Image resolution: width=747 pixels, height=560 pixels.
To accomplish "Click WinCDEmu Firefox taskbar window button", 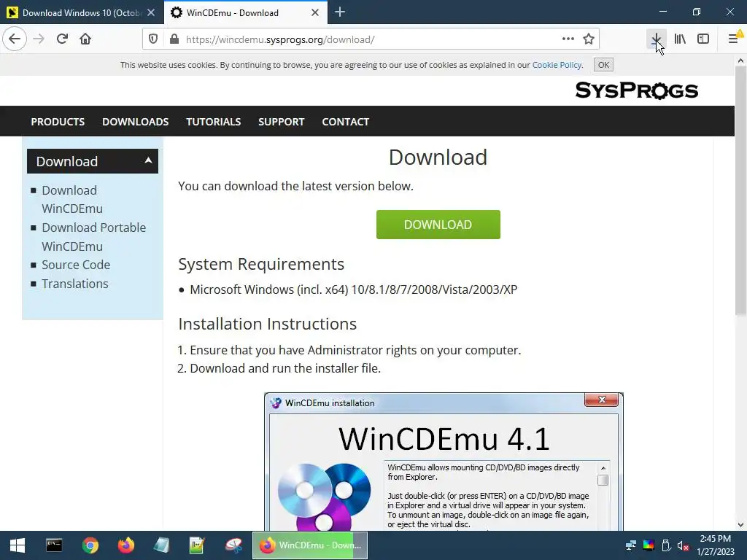I will 309,545.
